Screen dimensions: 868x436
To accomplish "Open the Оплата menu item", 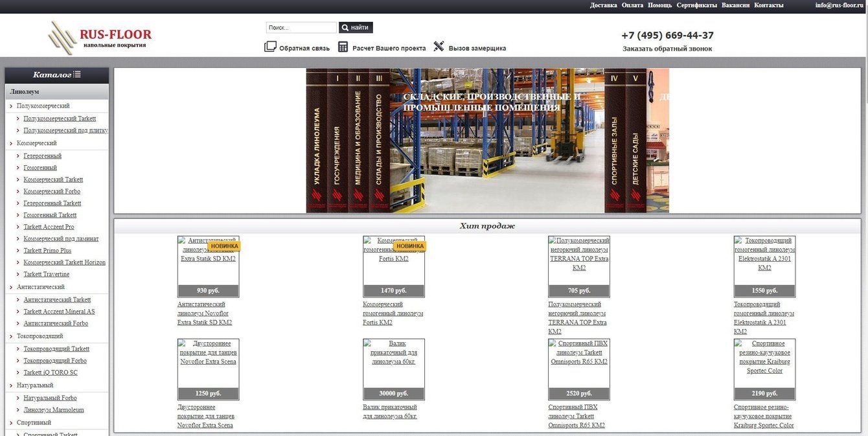I will click(x=632, y=5).
